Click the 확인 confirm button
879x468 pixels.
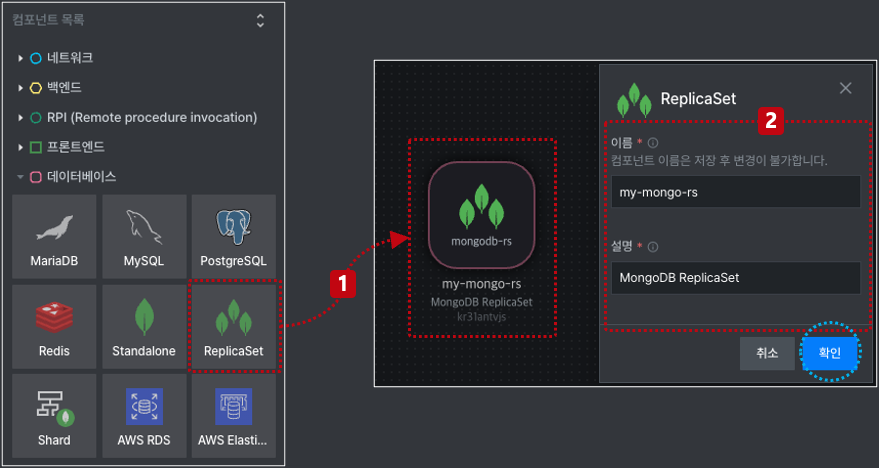click(x=830, y=353)
